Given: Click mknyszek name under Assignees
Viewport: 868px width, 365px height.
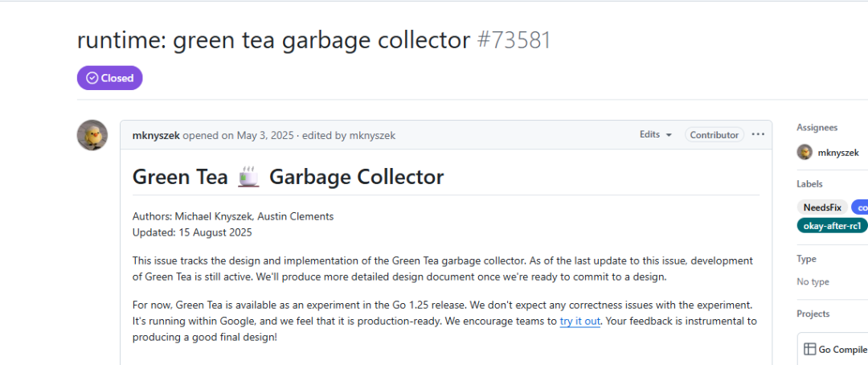Looking at the screenshot, I should point(838,152).
